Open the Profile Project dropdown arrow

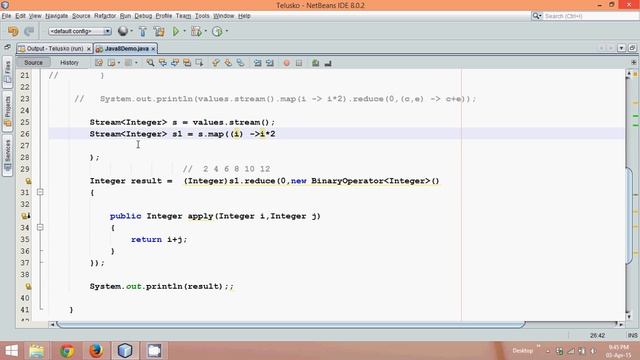point(227,31)
